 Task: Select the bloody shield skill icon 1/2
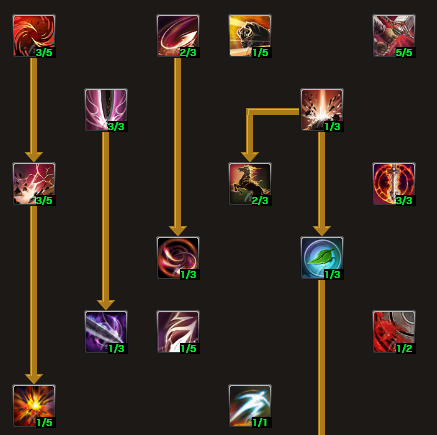394,332
